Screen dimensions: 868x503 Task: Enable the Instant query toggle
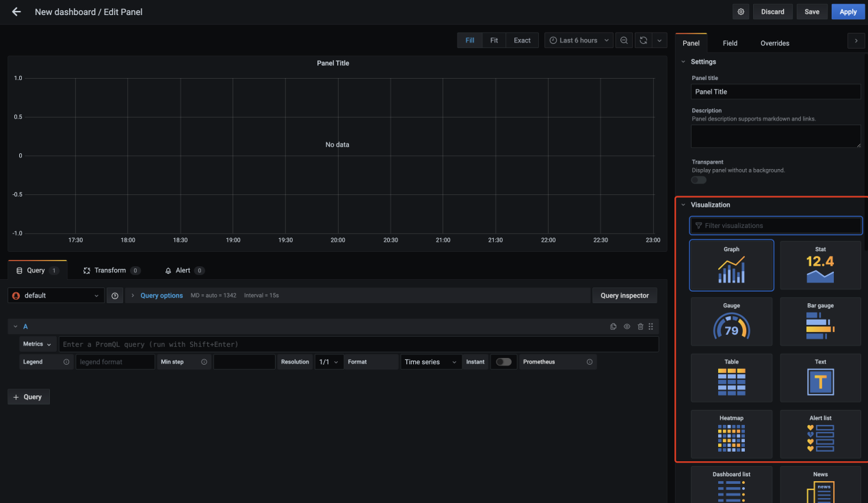503,362
